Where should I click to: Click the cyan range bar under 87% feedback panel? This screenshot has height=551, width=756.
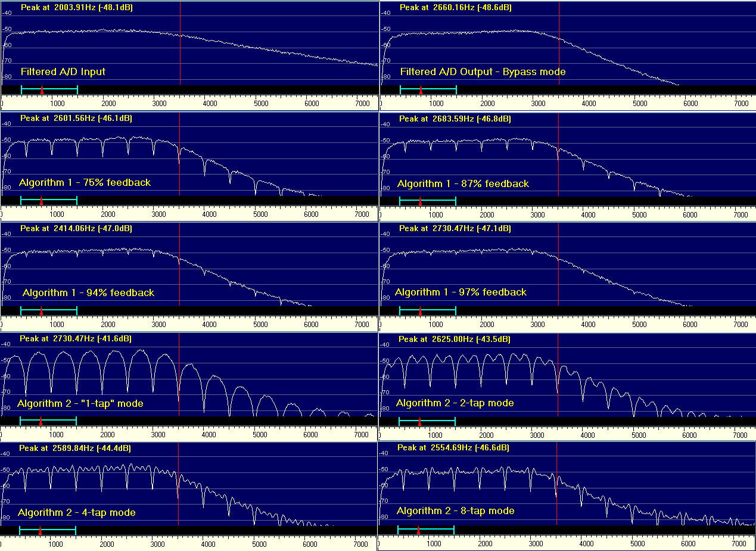[x=428, y=200]
